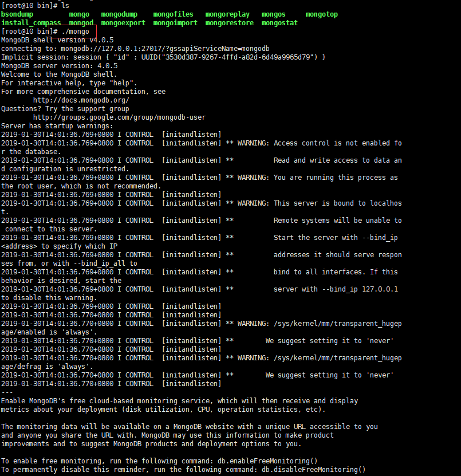Viewport: 461px width, 476px height.
Task: Click the mongostat filename
Action: click(279, 23)
